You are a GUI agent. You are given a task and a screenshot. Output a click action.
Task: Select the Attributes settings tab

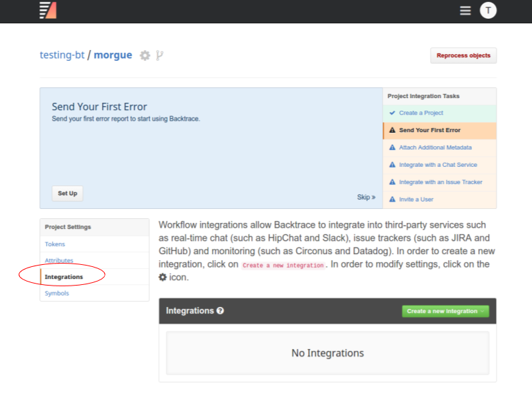tap(59, 261)
